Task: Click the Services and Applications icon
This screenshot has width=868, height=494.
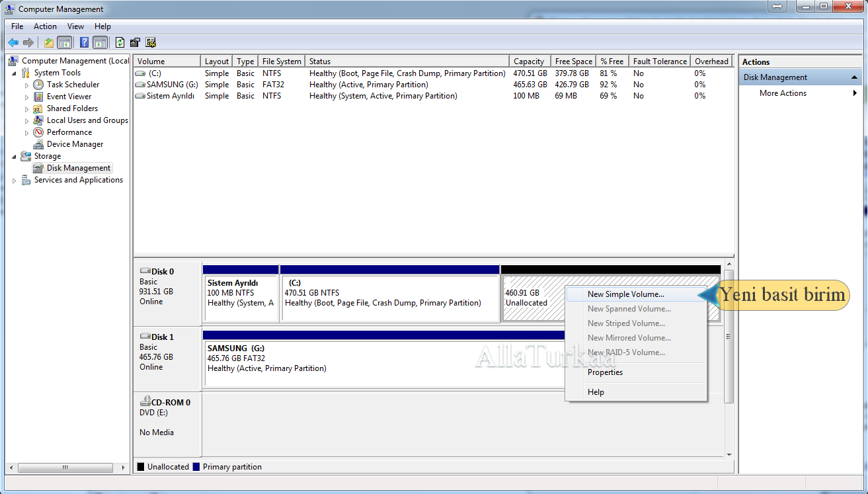Action: pos(26,180)
